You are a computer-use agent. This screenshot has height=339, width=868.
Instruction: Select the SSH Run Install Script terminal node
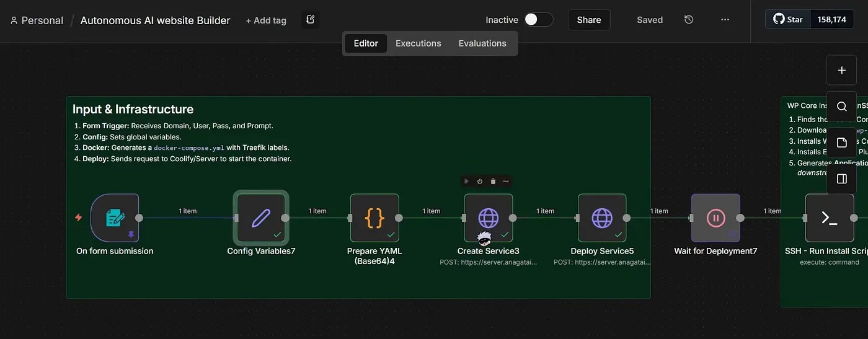tap(829, 218)
